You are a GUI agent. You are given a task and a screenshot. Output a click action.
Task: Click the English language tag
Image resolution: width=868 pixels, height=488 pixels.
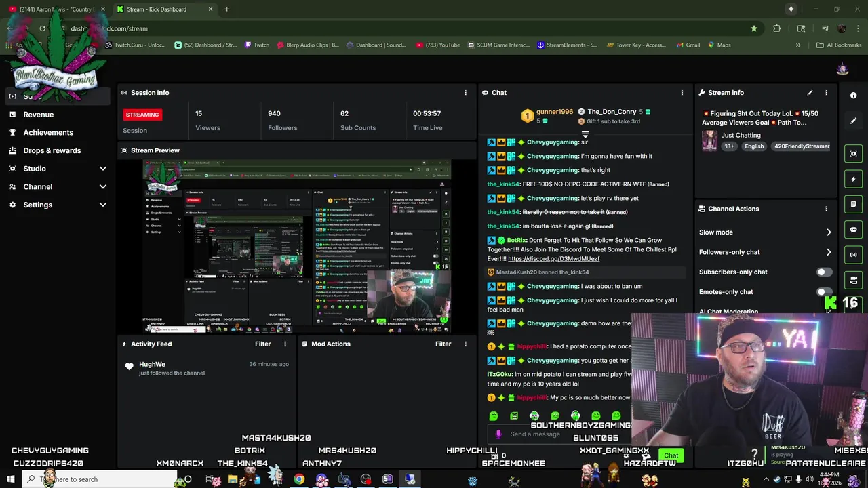tap(753, 146)
